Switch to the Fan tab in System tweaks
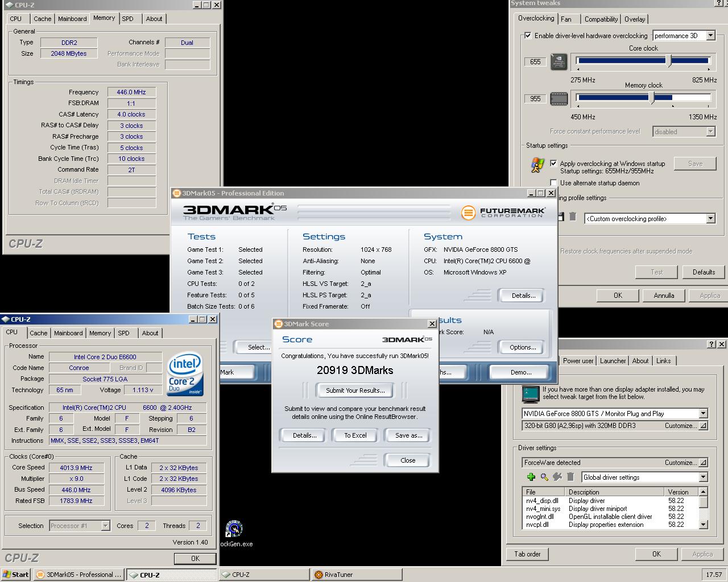Viewport: 728px width, 582px height. coord(566,19)
